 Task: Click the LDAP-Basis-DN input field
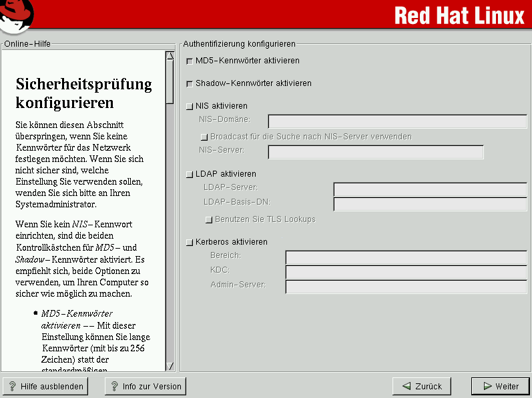[x=430, y=204]
